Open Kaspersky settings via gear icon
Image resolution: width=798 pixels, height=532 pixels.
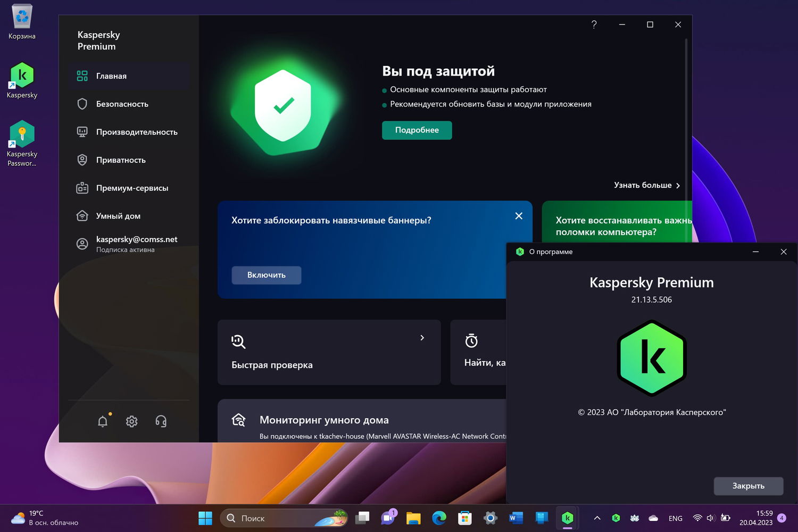[x=132, y=421]
